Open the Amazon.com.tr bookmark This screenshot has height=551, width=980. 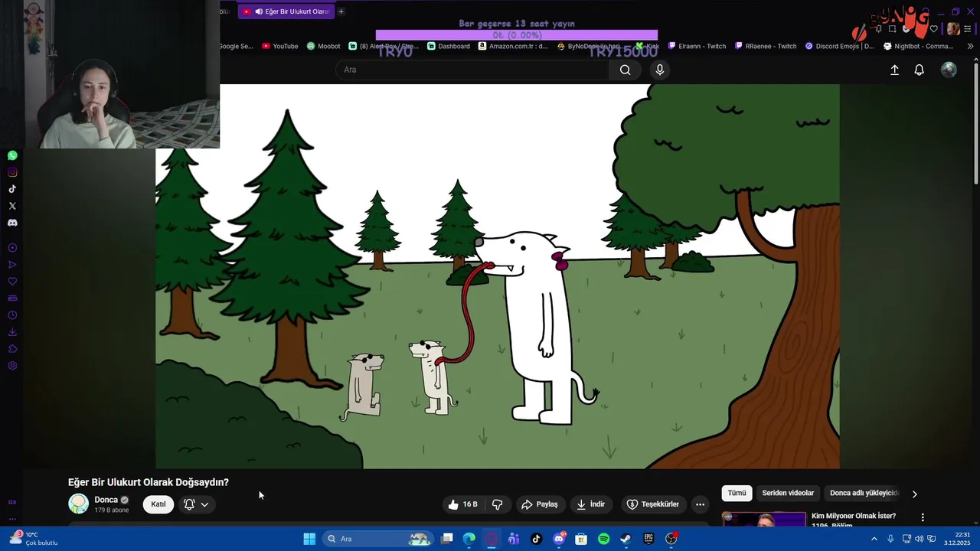point(513,46)
